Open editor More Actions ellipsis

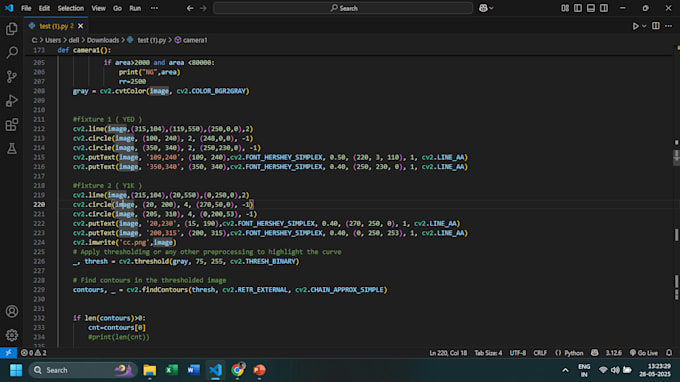coord(669,26)
